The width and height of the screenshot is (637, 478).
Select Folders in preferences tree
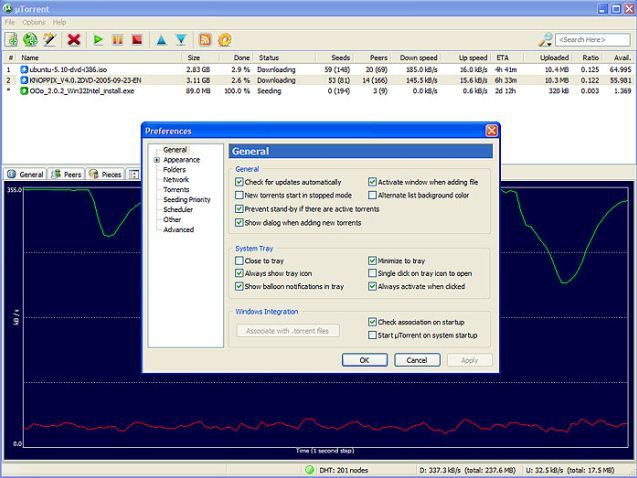174,170
